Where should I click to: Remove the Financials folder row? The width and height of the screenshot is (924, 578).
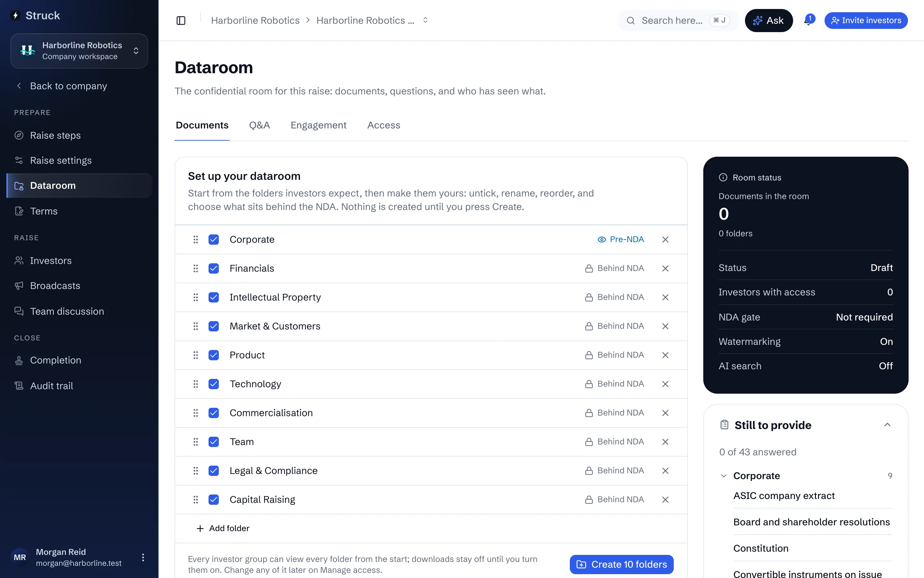[665, 268]
